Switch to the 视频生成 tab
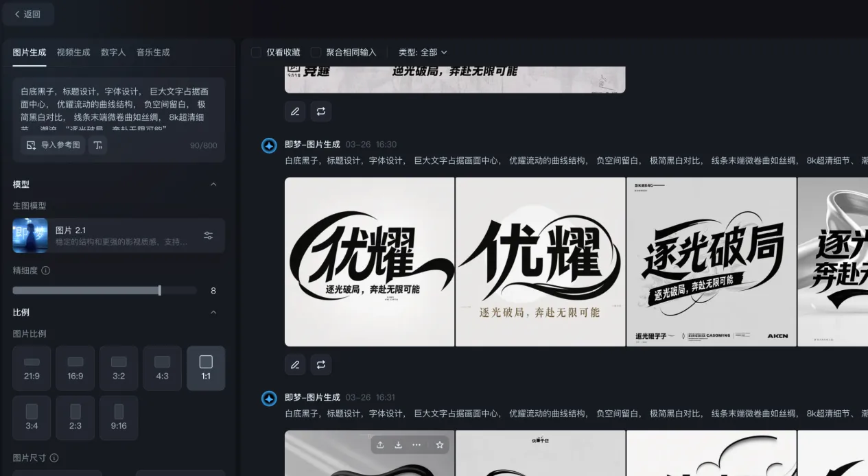Screen dimensions: 868x476 (x=73, y=52)
